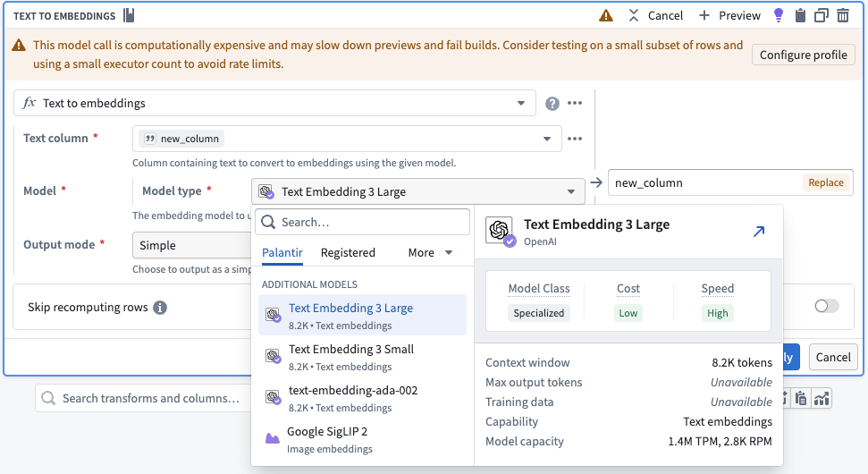This screenshot has height=474, width=868.
Task: Click the purple lightbulb suggestions icon
Action: pyautogui.click(x=779, y=15)
